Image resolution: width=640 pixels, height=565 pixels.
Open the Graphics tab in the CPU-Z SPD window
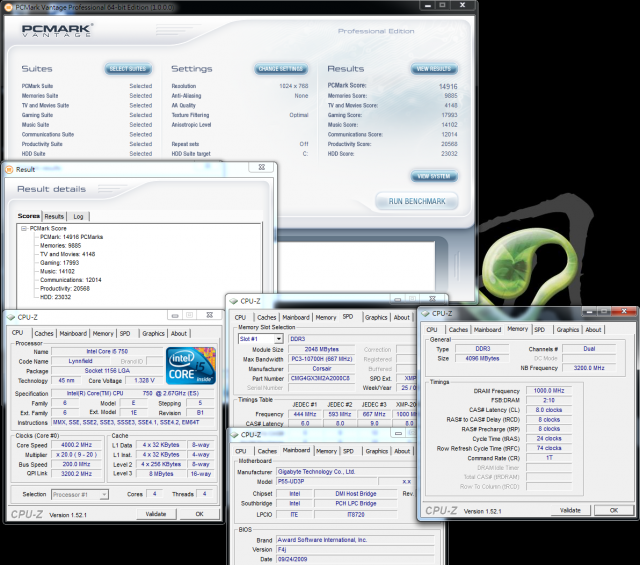pyautogui.click(x=376, y=318)
